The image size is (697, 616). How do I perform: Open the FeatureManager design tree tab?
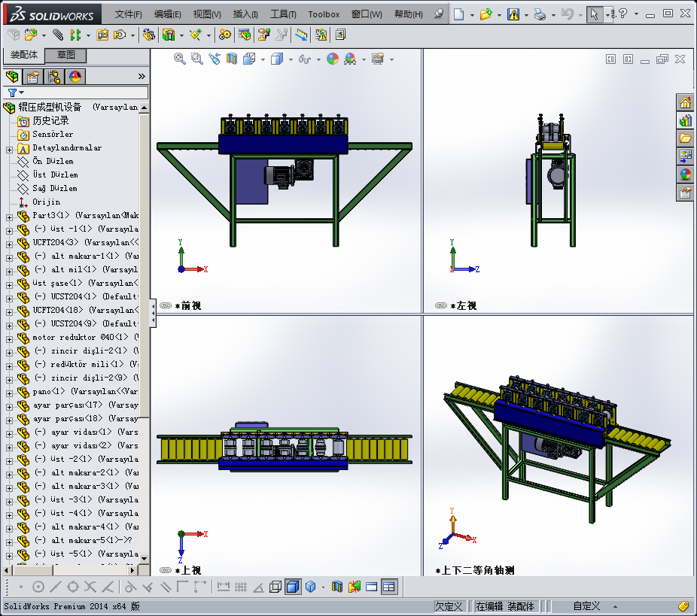point(13,77)
